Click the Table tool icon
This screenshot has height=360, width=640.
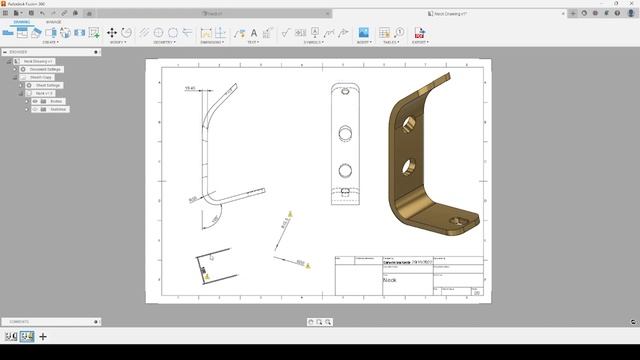coord(384,32)
